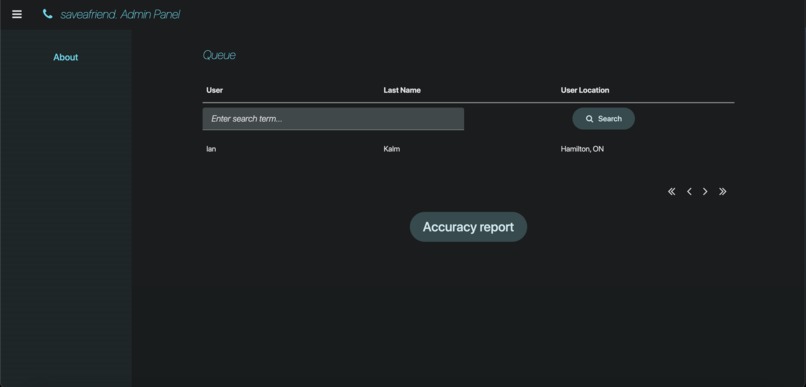Sort by User Location column header

(585, 90)
